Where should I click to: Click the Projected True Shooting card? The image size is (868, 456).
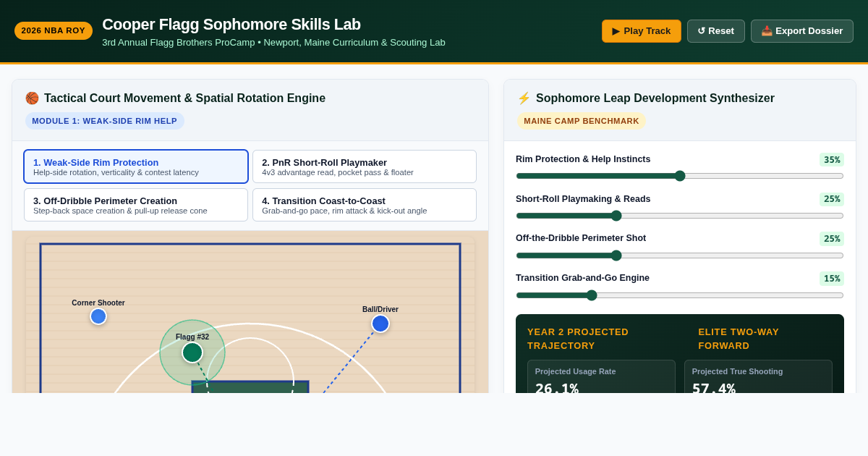point(758,376)
